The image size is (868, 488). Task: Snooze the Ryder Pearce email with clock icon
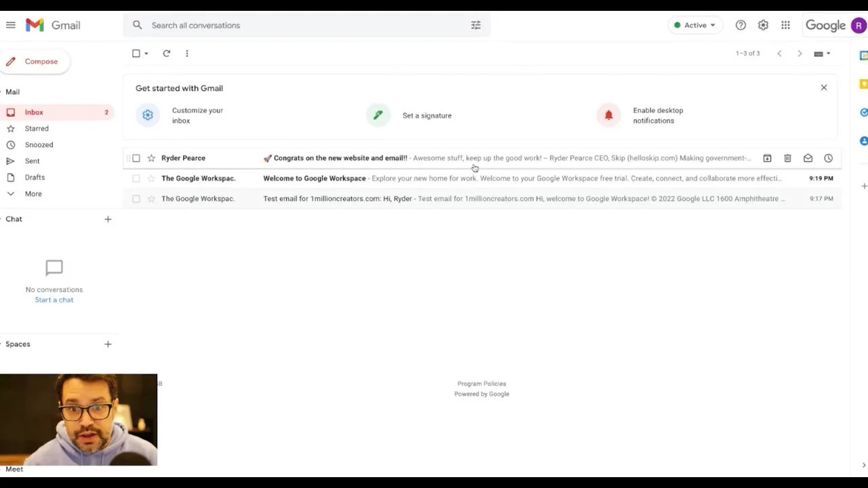click(828, 158)
